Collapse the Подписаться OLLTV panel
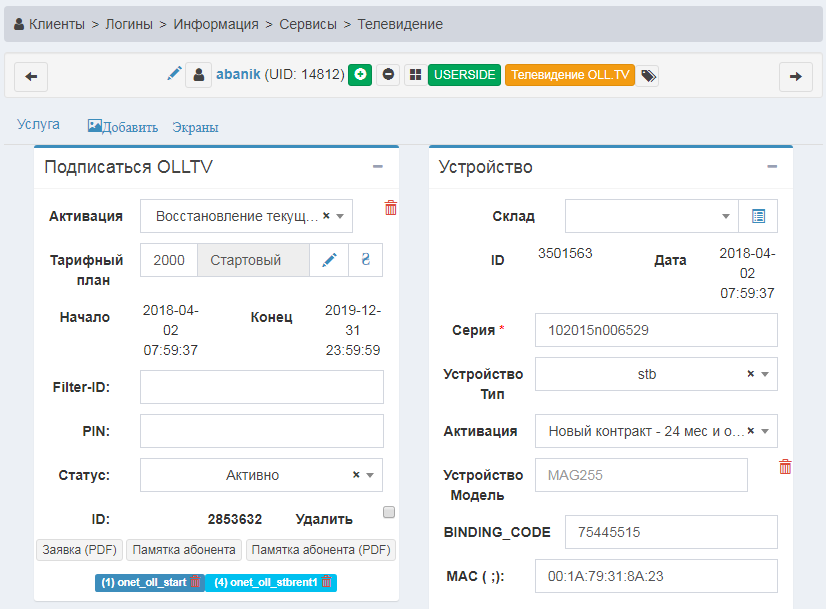 tap(378, 167)
